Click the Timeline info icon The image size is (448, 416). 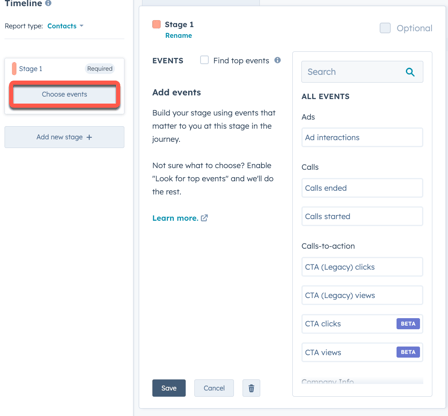coord(48,3)
